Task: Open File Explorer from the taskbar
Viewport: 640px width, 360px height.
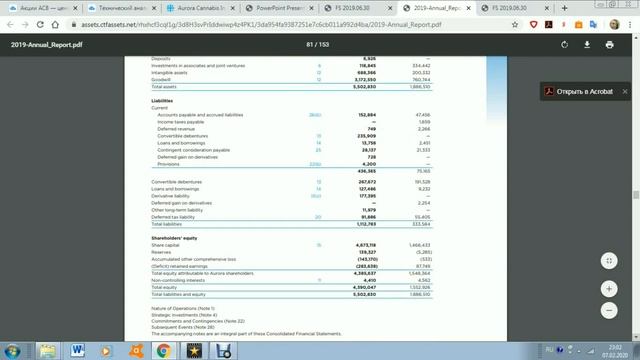Action: tap(48, 351)
